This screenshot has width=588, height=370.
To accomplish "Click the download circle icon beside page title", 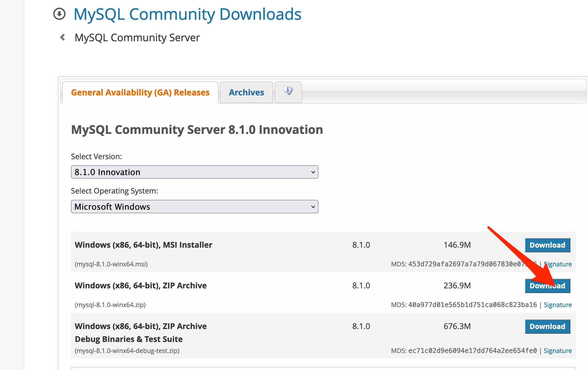I will (59, 14).
